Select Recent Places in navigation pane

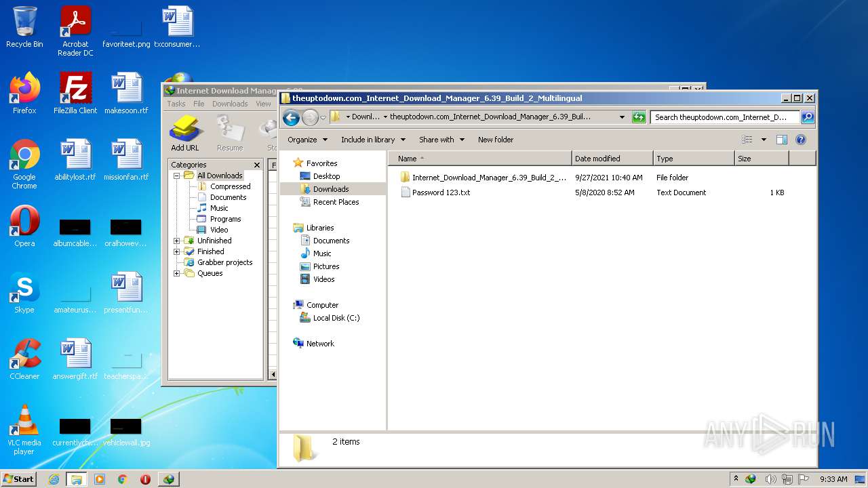click(336, 202)
